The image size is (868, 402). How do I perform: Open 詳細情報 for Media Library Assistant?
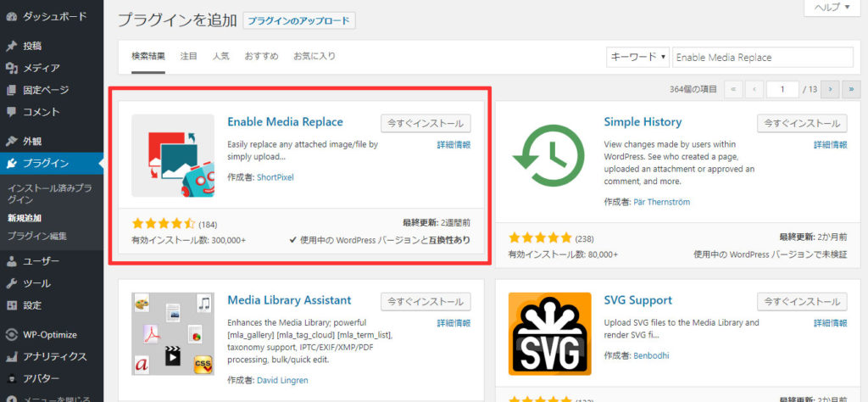(454, 323)
